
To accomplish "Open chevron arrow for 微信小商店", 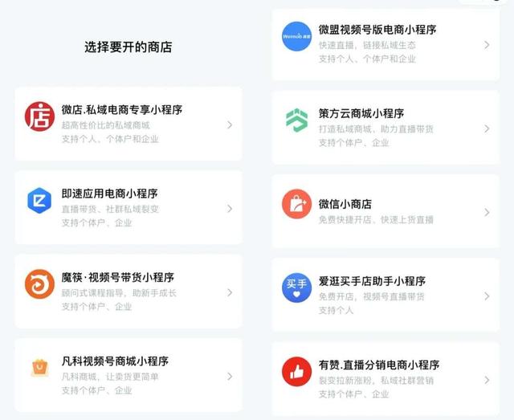I will (x=487, y=213).
